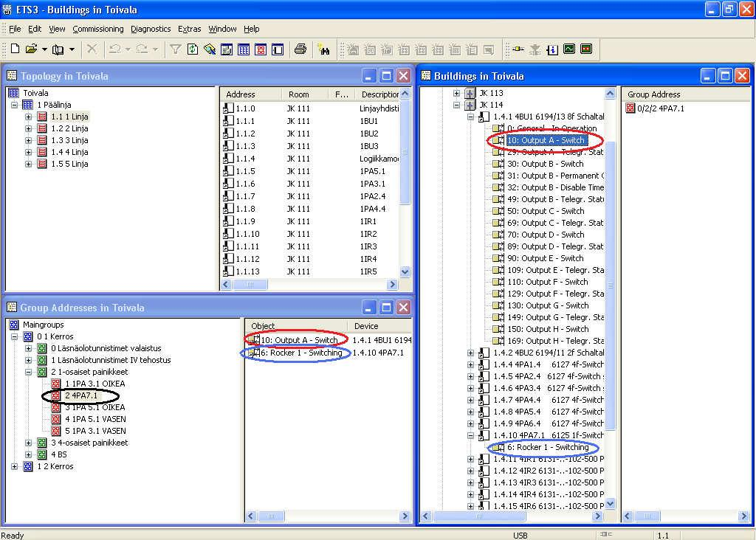The height and width of the screenshot is (540, 756).
Task: Collapse the 0 1 Kerros main group
Action: (15, 336)
